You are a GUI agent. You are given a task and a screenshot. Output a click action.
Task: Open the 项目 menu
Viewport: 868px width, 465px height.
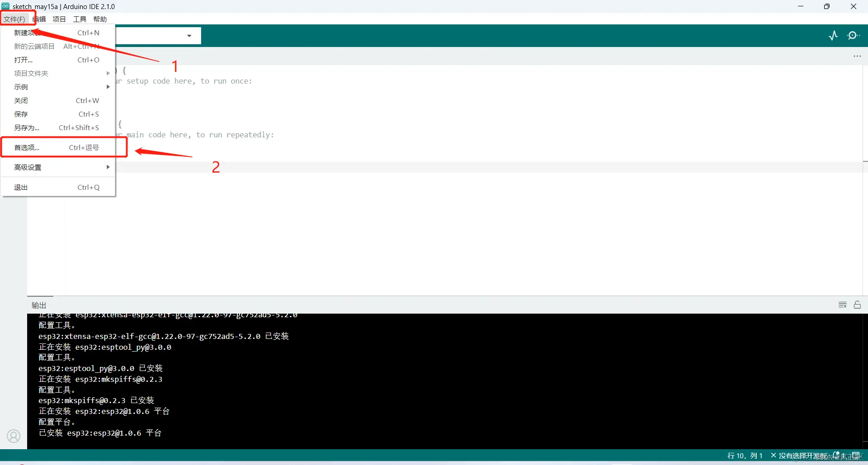pos(59,19)
